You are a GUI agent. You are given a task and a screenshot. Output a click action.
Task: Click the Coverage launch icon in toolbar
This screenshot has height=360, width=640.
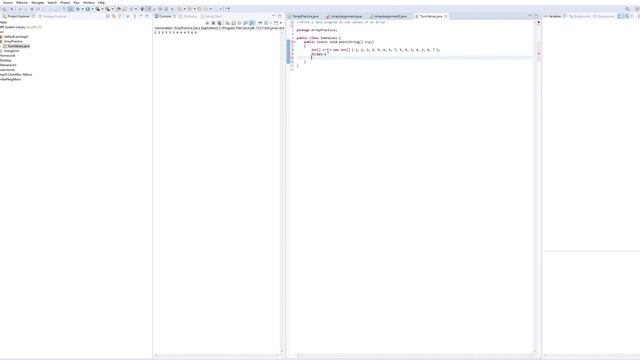click(98, 9)
